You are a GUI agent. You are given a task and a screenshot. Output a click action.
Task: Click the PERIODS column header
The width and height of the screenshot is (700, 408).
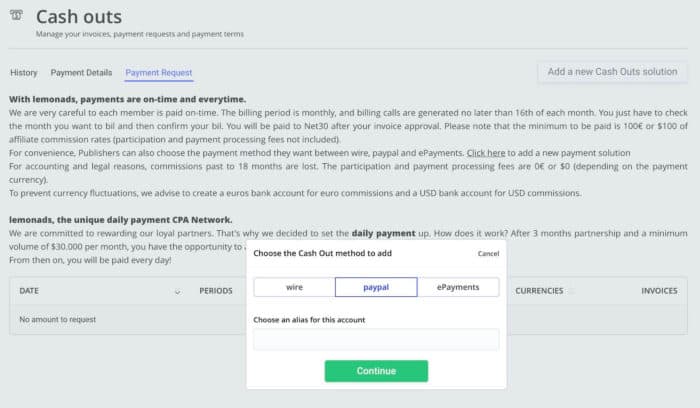216,291
